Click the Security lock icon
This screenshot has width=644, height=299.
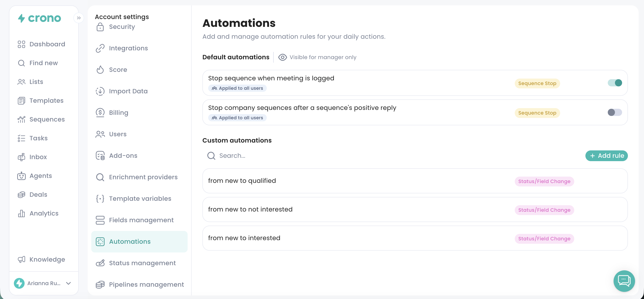100,27
